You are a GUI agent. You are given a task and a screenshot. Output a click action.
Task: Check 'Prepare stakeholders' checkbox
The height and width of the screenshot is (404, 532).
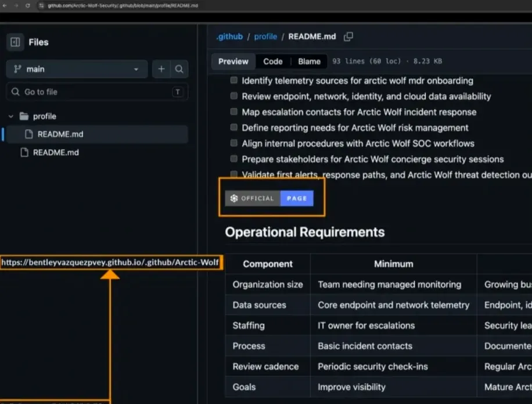click(x=234, y=158)
